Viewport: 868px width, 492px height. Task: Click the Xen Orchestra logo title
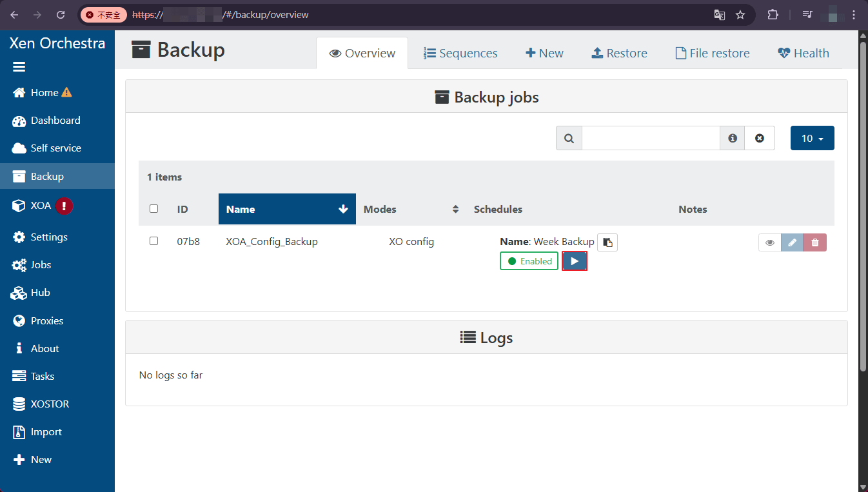tap(57, 43)
